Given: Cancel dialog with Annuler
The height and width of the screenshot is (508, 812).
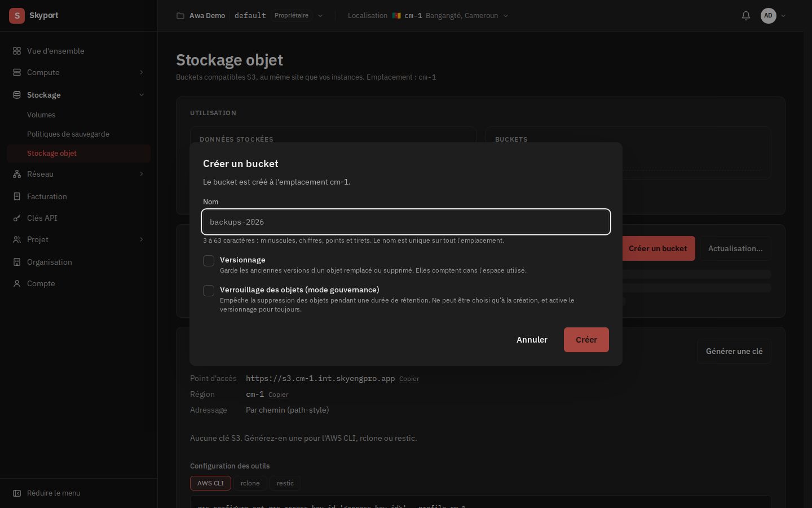Looking at the screenshot, I should coord(532,340).
